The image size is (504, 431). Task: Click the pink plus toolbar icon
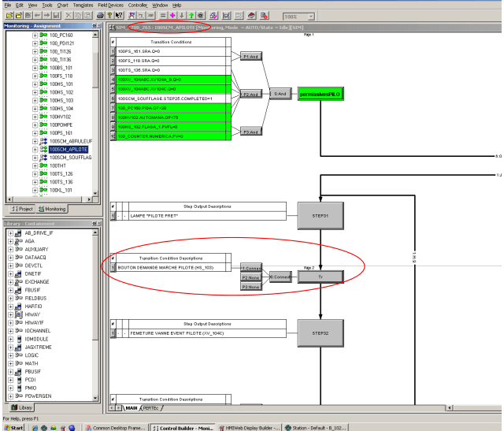pos(172,15)
